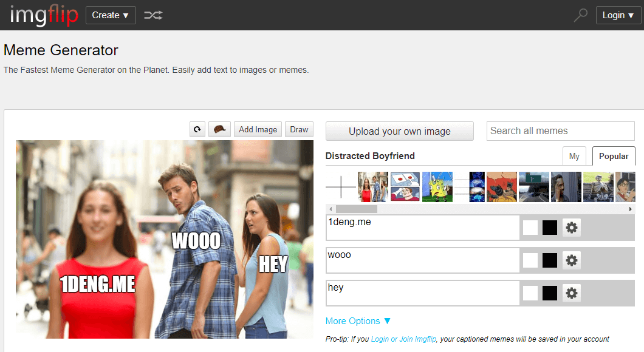The width and height of the screenshot is (644, 352).
Task: Pick black outline color for wooo text
Action: click(x=550, y=260)
